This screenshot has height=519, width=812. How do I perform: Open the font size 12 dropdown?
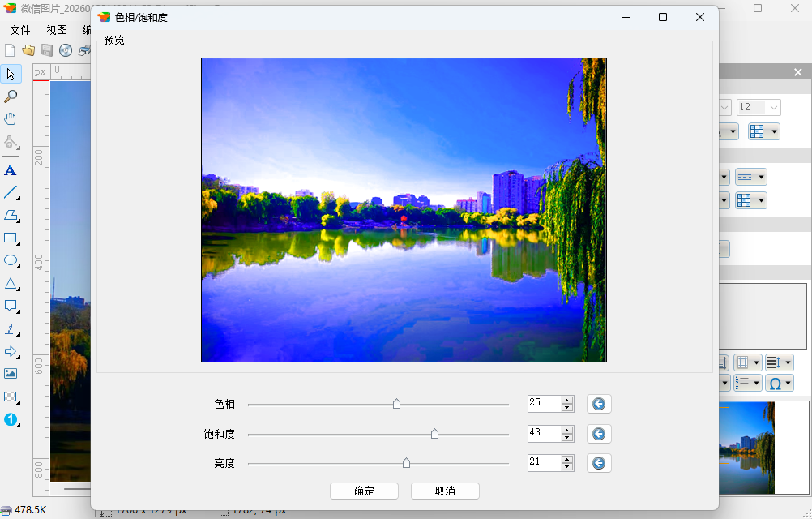coord(773,107)
